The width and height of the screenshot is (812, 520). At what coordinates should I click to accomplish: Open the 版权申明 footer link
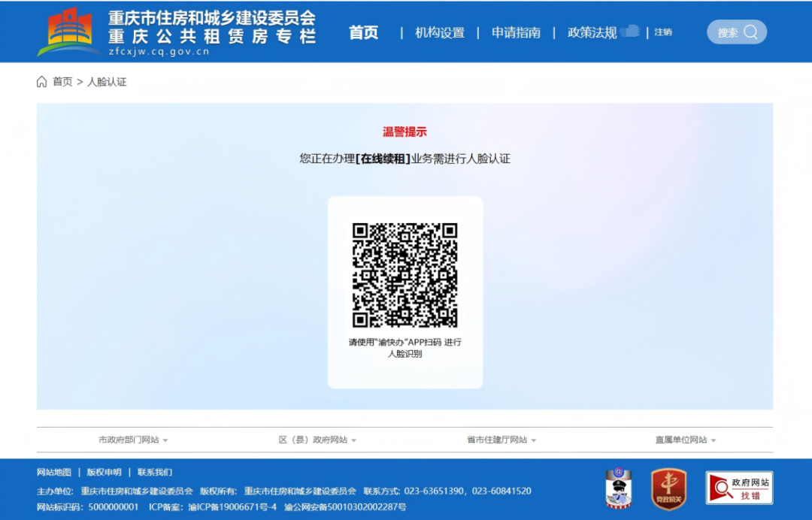click(x=104, y=472)
